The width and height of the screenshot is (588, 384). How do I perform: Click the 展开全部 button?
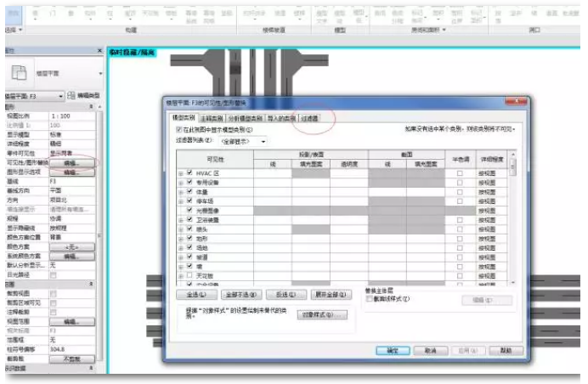(x=331, y=295)
